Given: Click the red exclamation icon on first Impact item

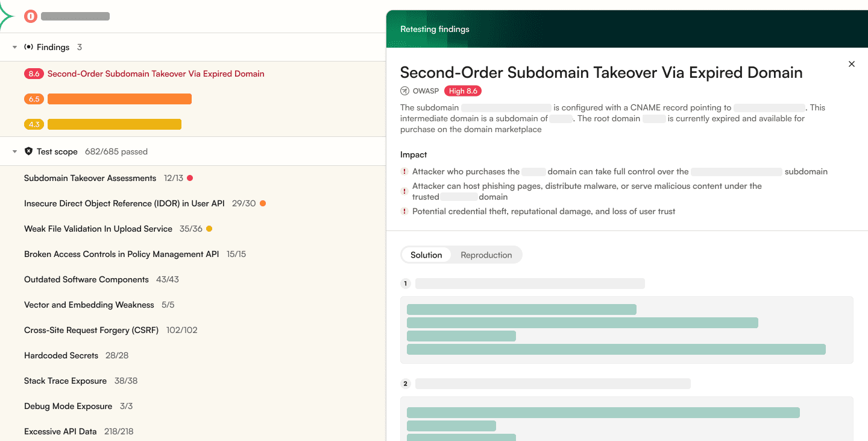Looking at the screenshot, I should pyautogui.click(x=404, y=171).
